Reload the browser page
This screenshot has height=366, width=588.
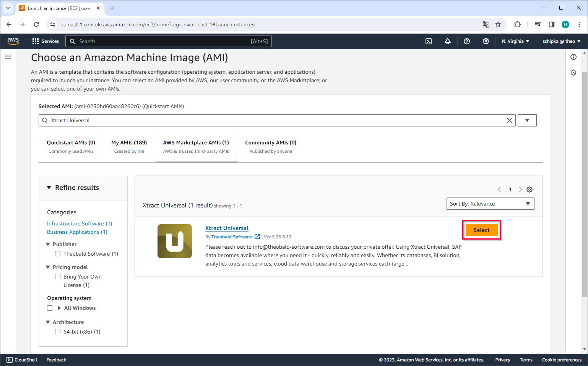(x=36, y=24)
